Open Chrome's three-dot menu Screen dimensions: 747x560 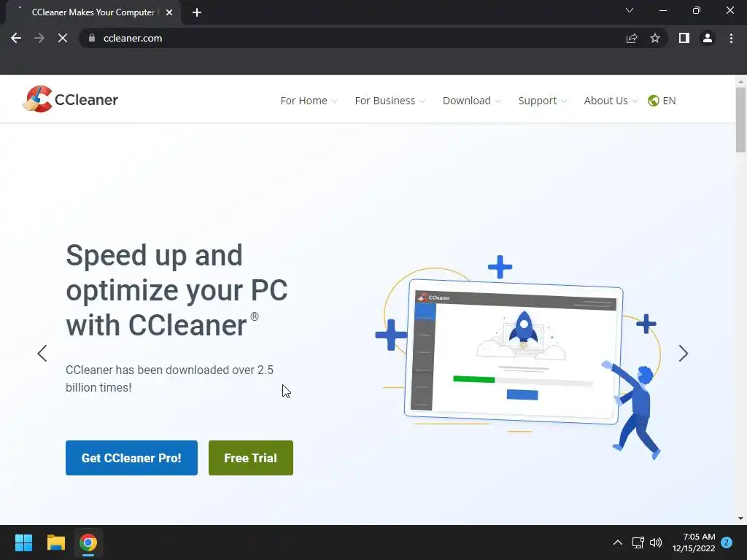[731, 38]
